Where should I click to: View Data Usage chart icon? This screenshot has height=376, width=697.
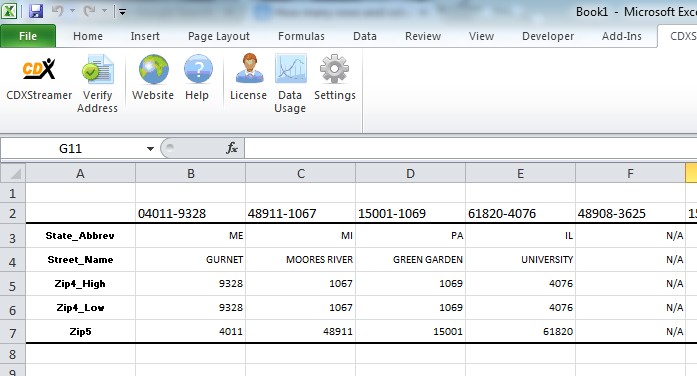click(x=291, y=68)
